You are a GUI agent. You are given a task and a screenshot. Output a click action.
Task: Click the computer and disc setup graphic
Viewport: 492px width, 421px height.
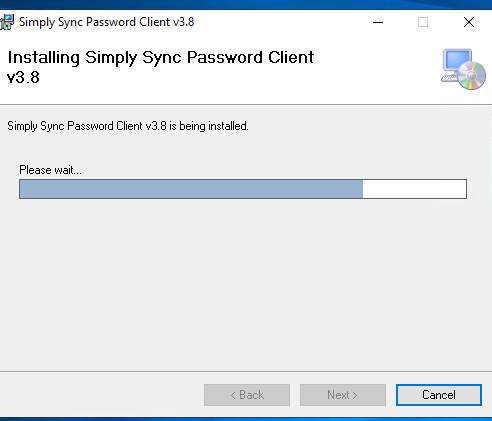tap(463, 69)
